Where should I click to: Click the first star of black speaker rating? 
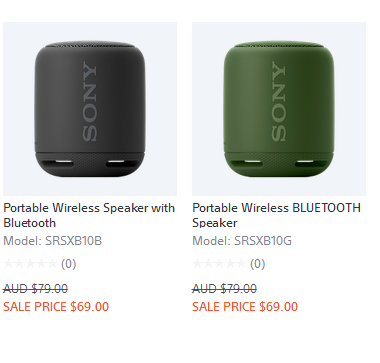tap(9, 264)
